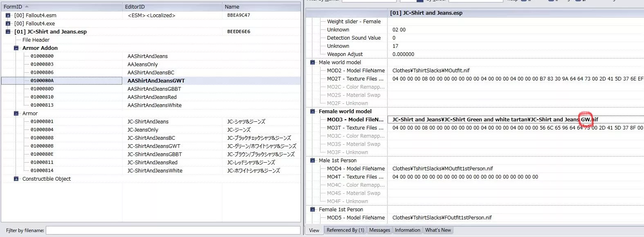Collapse the [01] JC-Shirt and Jeans.esp node
Image resolution: width=644 pixels, height=237 pixels.
[x=8, y=31]
